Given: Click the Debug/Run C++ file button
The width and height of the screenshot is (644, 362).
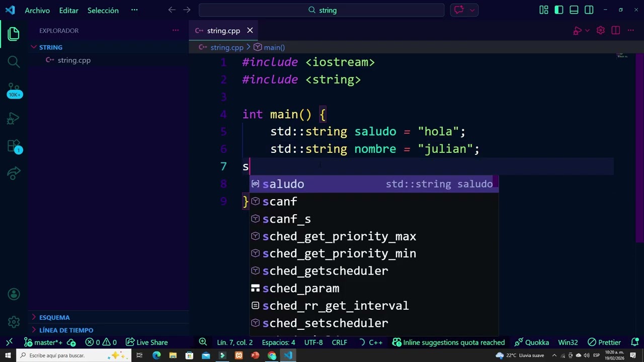Looking at the screenshot, I should tap(577, 31).
